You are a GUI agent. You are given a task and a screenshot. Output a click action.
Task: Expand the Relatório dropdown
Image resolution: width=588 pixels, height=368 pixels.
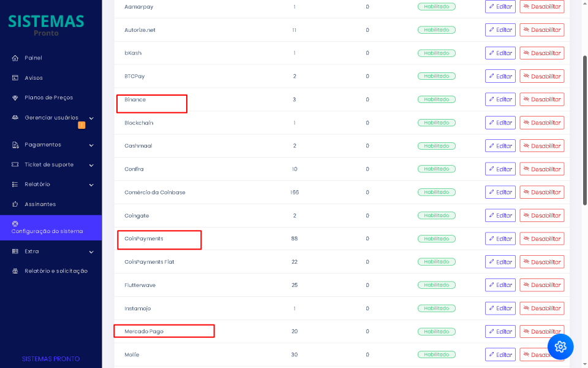[91, 184]
